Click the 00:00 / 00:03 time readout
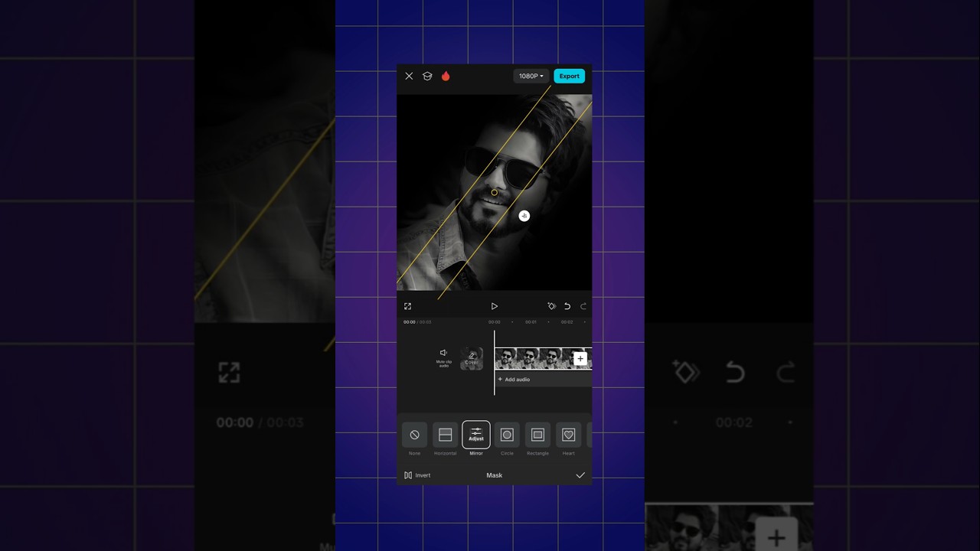This screenshot has width=980, height=551. [x=417, y=322]
